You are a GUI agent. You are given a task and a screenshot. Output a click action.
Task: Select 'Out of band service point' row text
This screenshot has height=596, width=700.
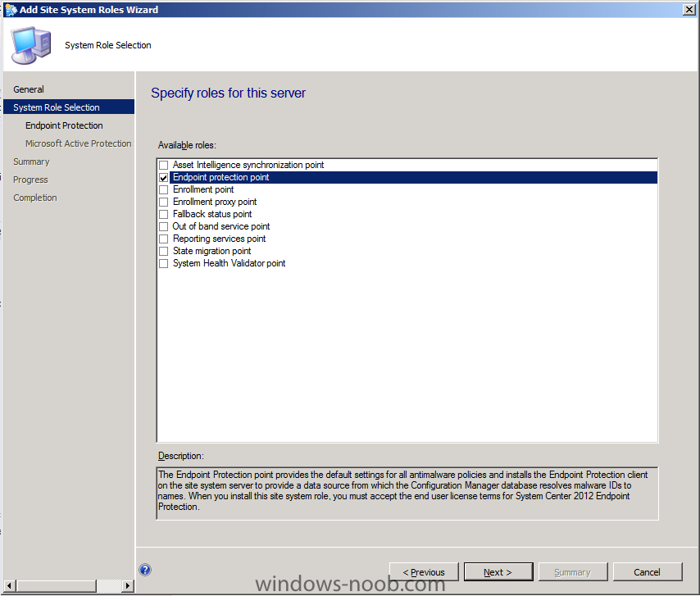[221, 226]
